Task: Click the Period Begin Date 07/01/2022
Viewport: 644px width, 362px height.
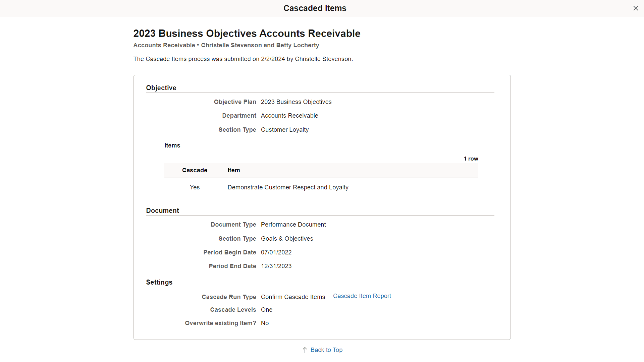Action: 276,252
